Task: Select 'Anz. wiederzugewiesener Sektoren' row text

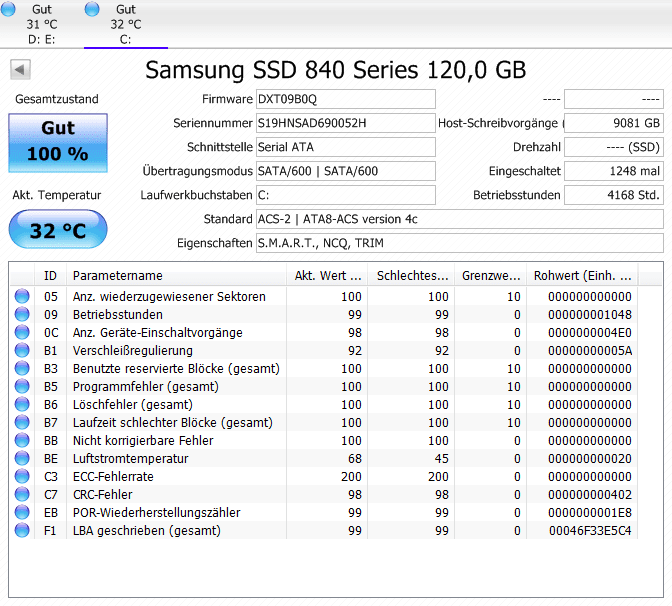Action: point(169,297)
